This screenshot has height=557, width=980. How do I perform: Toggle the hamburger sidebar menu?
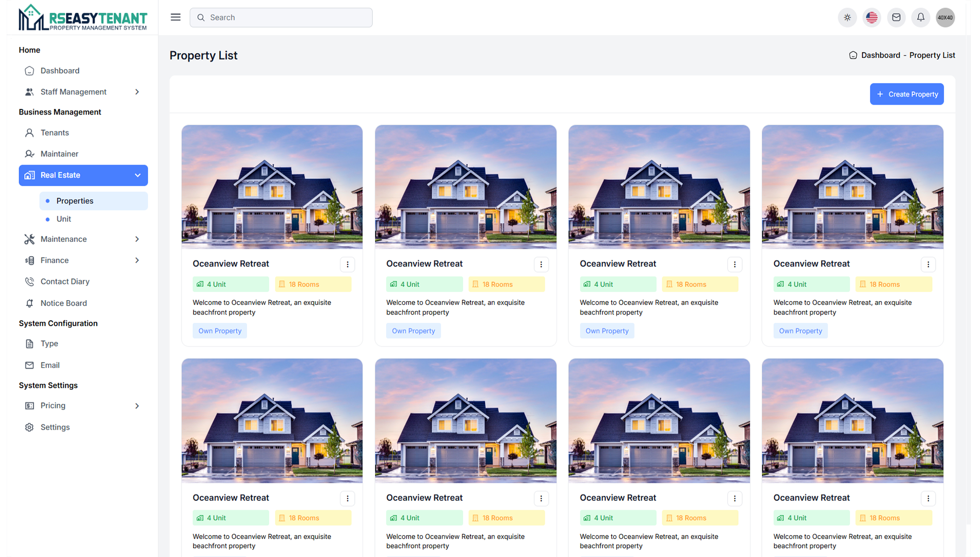click(175, 18)
